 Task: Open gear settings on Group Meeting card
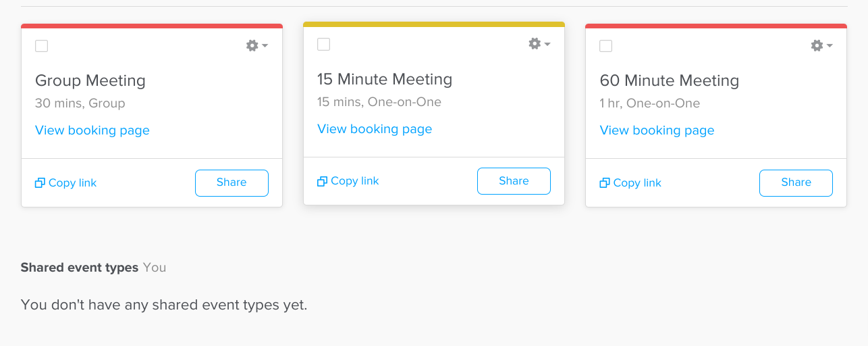point(252,46)
